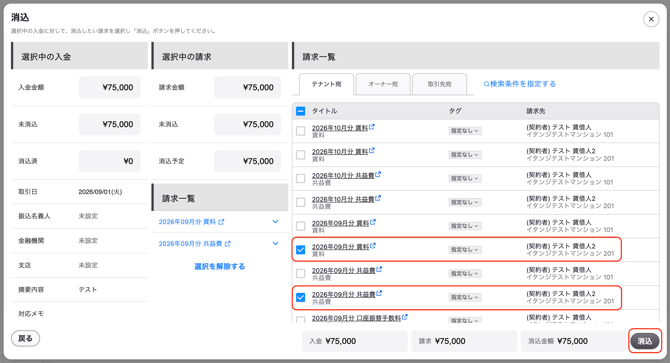Open 指定なし tag dropdown for 2026年10月分 共益費, room 201
The height and width of the screenshot is (363, 670).
(x=465, y=202)
